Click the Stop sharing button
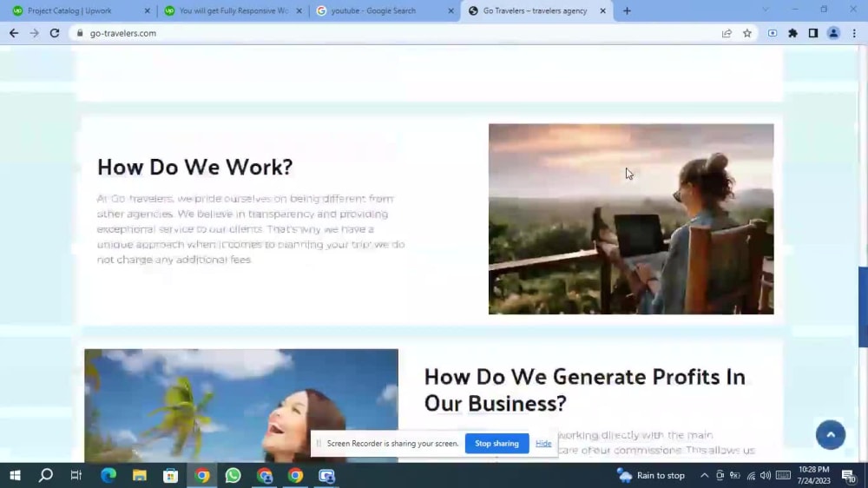This screenshot has height=488, width=868. point(496,443)
